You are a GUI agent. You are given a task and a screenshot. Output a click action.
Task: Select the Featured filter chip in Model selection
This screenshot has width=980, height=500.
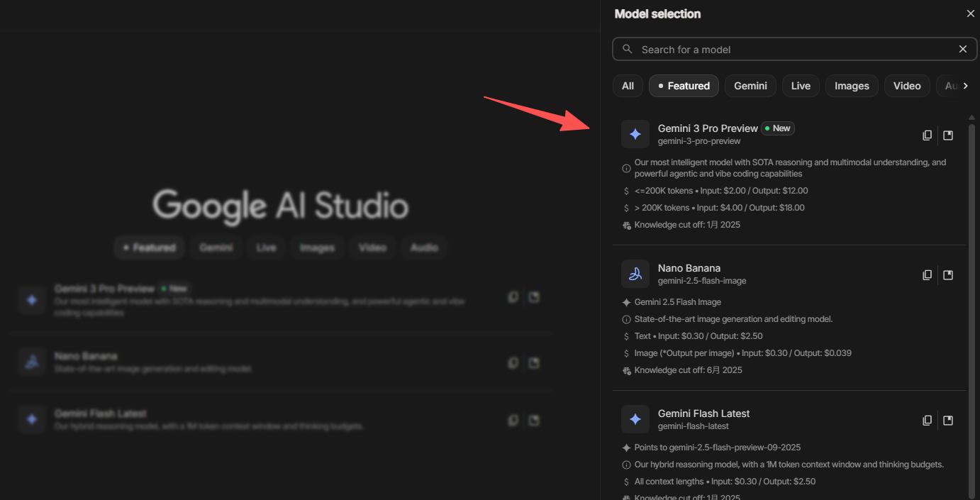(x=684, y=86)
